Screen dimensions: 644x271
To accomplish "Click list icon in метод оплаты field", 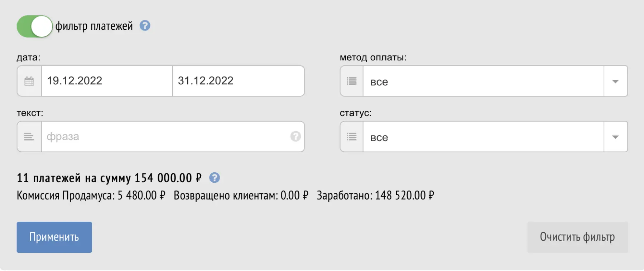I will 352,81.
